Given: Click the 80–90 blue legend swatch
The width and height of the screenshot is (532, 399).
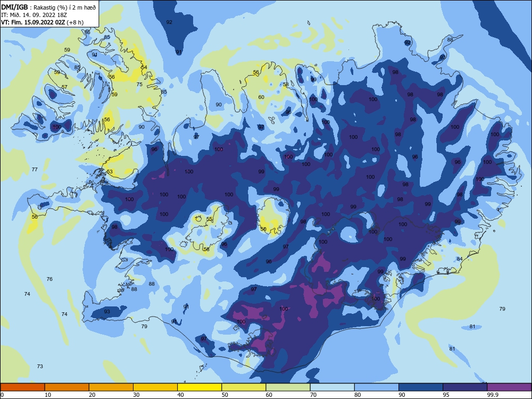Looking at the screenshot, I should tap(377, 387).
